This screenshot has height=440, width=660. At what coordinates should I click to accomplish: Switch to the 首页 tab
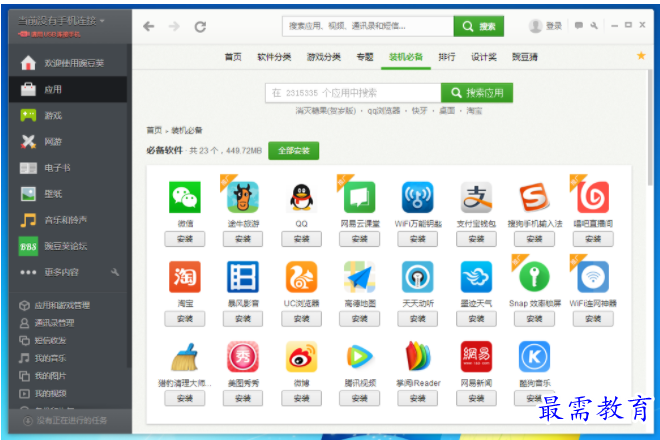coord(233,57)
